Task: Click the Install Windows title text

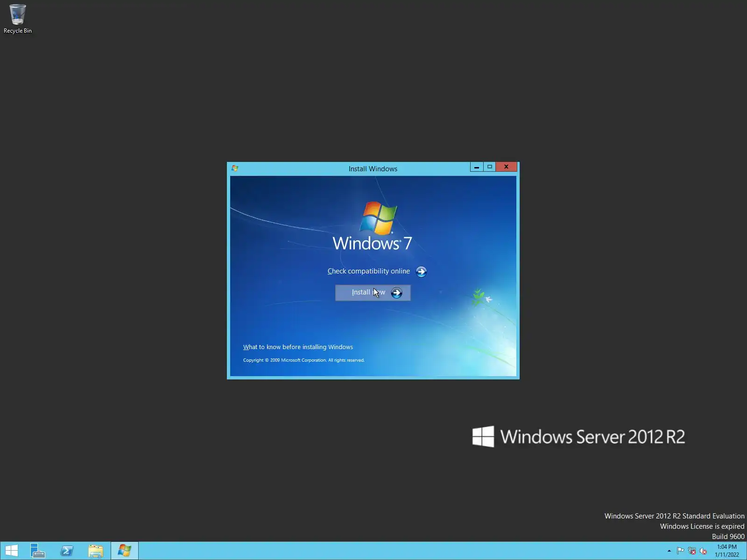Action: click(373, 169)
